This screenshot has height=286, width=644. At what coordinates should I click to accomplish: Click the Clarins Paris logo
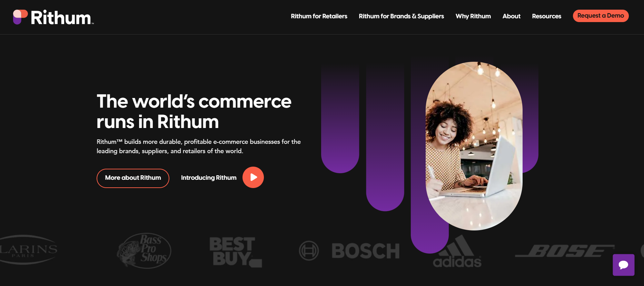pyautogui.click(x=28, y=250)
